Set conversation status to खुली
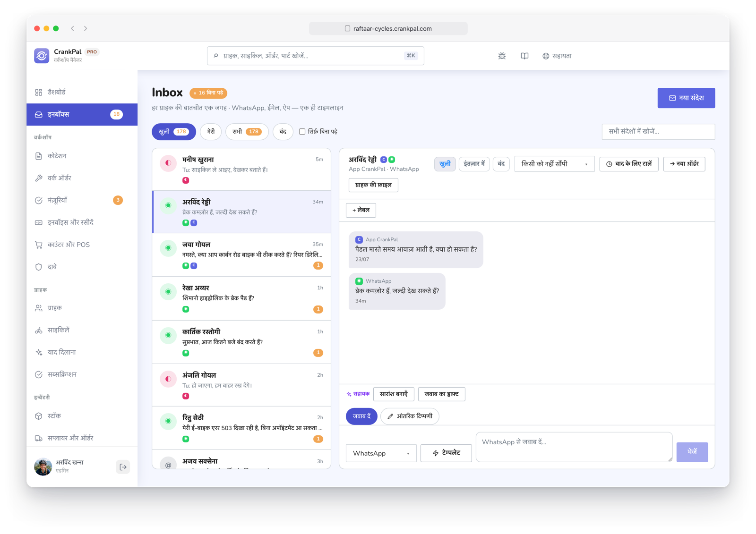The height and width of the screenshot is (534, 756). coord(445,164)
